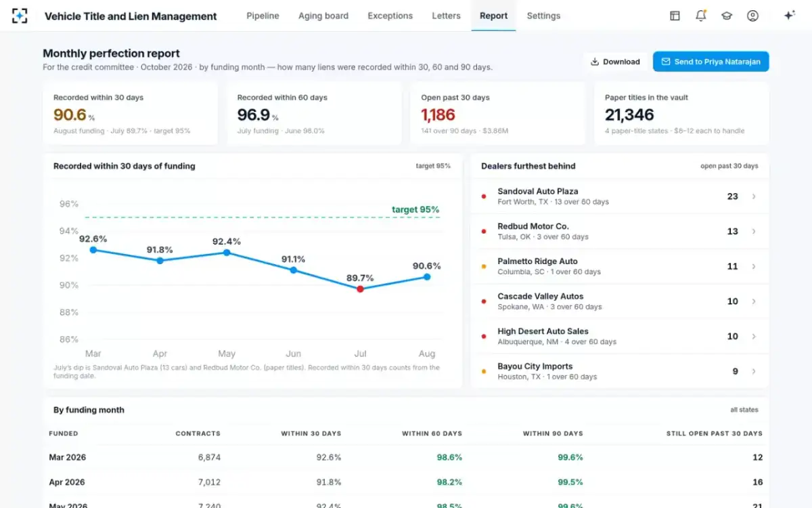Click the CONTRACTS column header
Screen dimensions: 812x508
point(198,433)
